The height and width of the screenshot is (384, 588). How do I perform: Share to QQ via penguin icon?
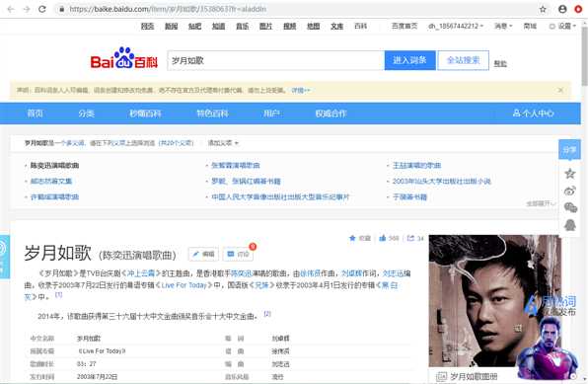[x=570, y=225]
